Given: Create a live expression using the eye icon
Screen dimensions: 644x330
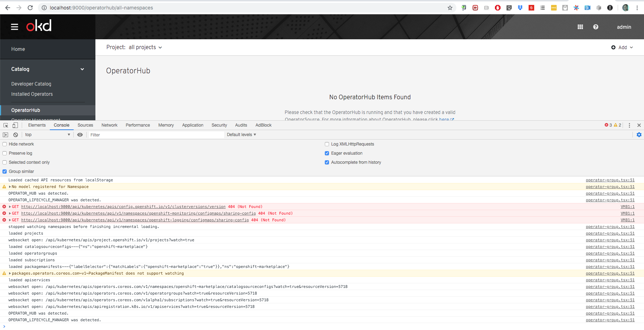Looking at the screenshot, I should point(80,135).
